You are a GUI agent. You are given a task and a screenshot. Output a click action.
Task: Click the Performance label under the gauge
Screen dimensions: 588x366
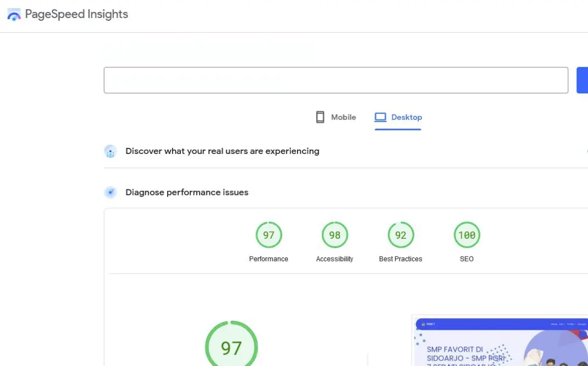(269, 259)
